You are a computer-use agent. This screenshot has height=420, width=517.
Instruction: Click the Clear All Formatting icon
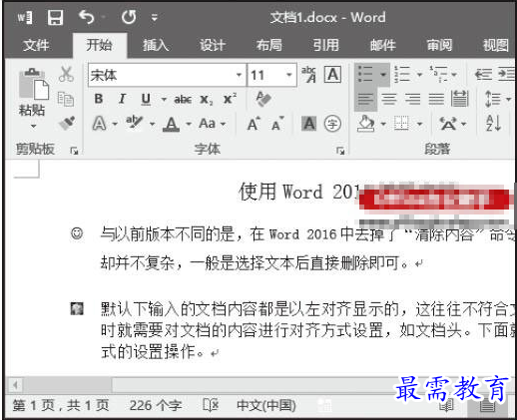coord(263,99)
